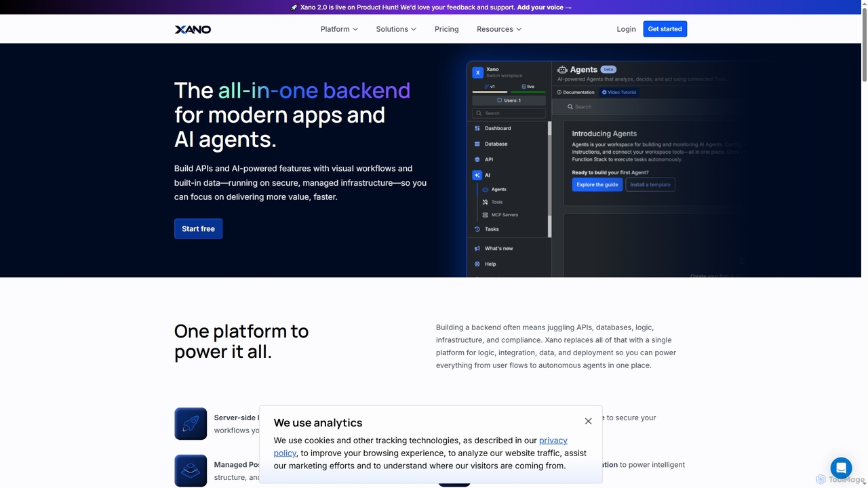
Task: Click the Get started button
Action: (x=665, y=29)
